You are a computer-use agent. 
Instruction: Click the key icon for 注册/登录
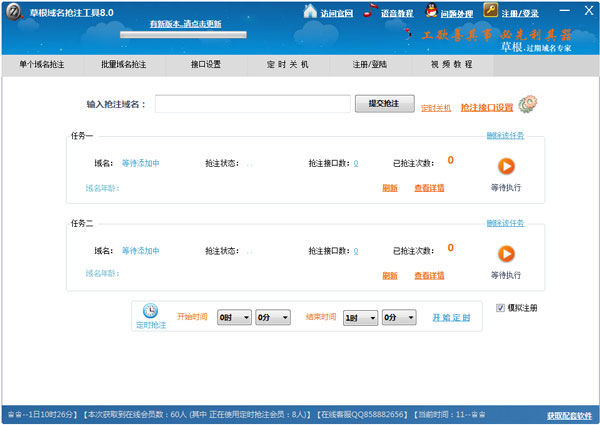[x=491, y=10]
